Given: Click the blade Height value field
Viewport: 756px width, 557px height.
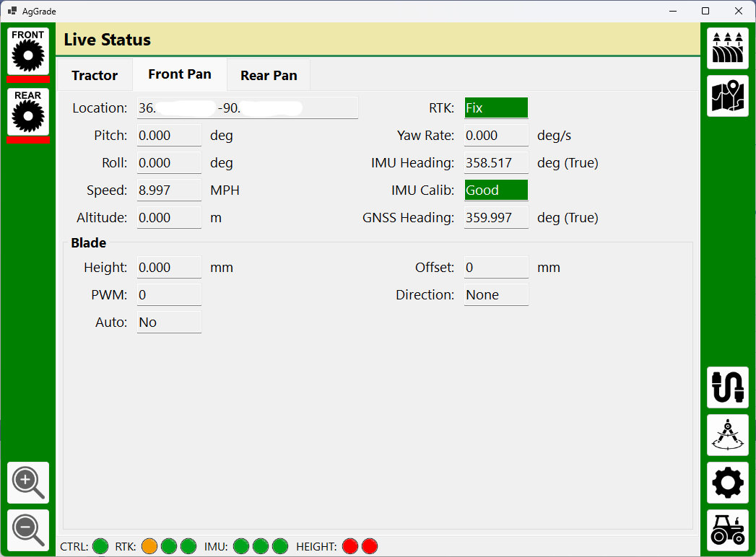Looking at the screenshot, I should click(169, 268).
